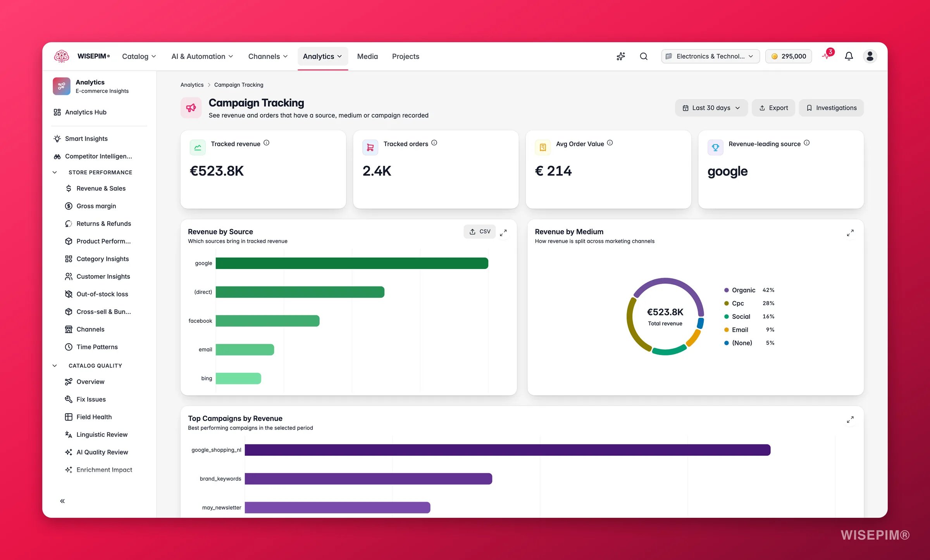Image resolution: width=930 pixels, height=560 pixels.
Task: Collapse the CATALOG QUALITY section
Action: point(55,365)
